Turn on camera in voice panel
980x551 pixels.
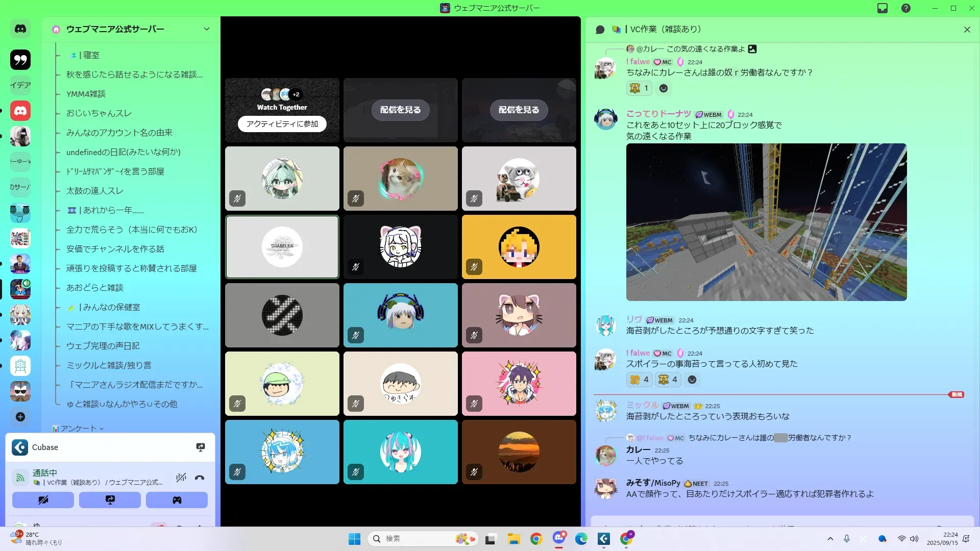coord(43,500)
